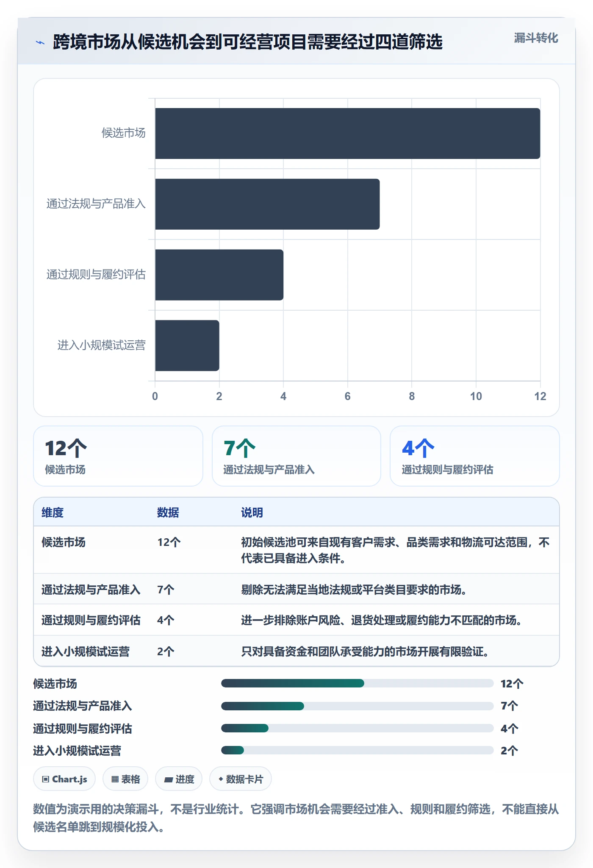Image resolution: width=593 pixels, height=868 pixels.
Task: Click the description starting 剔除无法满足当地法规
Action: pyautogui.click(x=354, y=590)
